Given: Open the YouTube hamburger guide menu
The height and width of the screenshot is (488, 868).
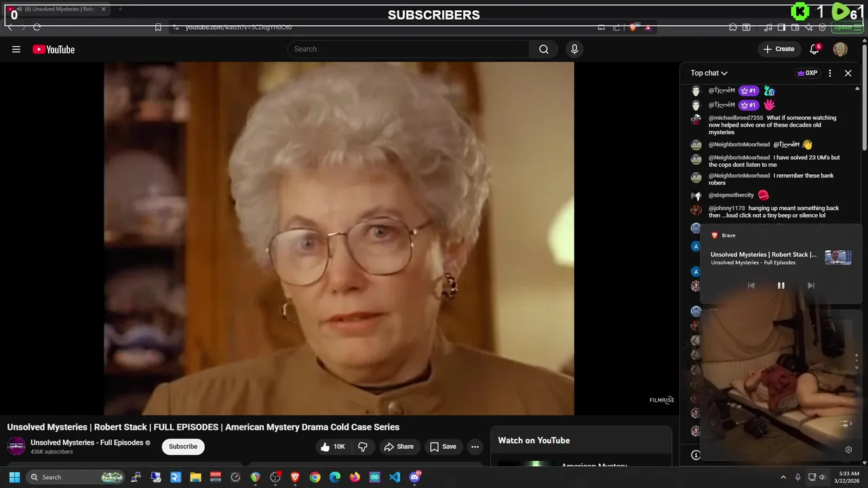Looking at the screenshot, I should click(x=16, y=49).
